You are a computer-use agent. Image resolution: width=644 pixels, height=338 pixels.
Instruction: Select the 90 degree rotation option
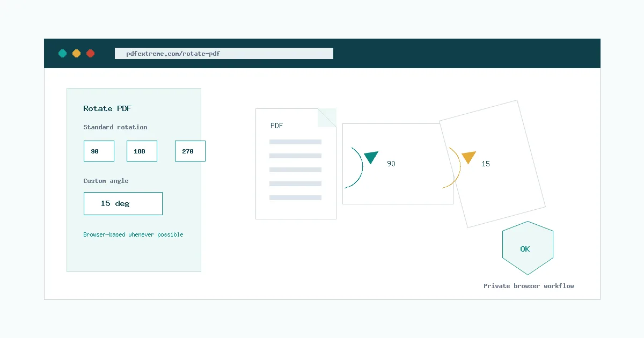click(99, 151)
